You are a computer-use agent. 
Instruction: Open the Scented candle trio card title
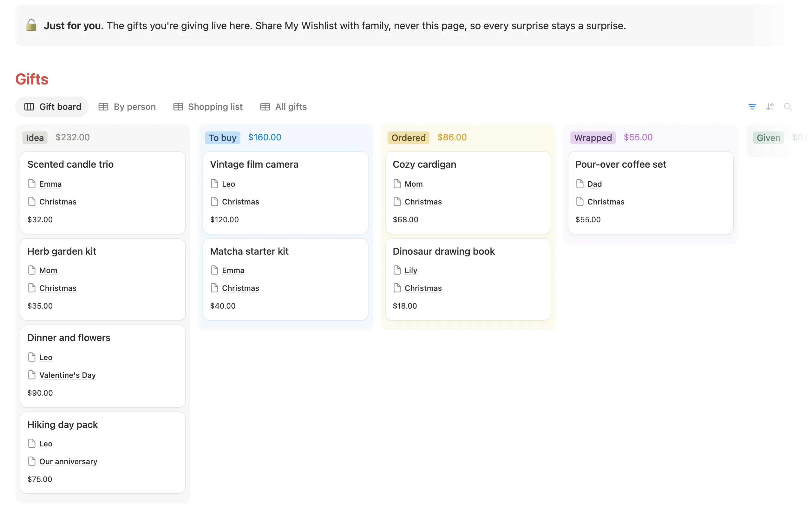[70, 164]
